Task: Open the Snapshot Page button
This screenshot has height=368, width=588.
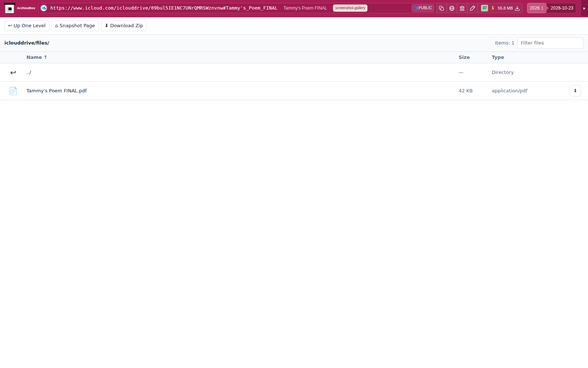Action: tap(75, 26)
